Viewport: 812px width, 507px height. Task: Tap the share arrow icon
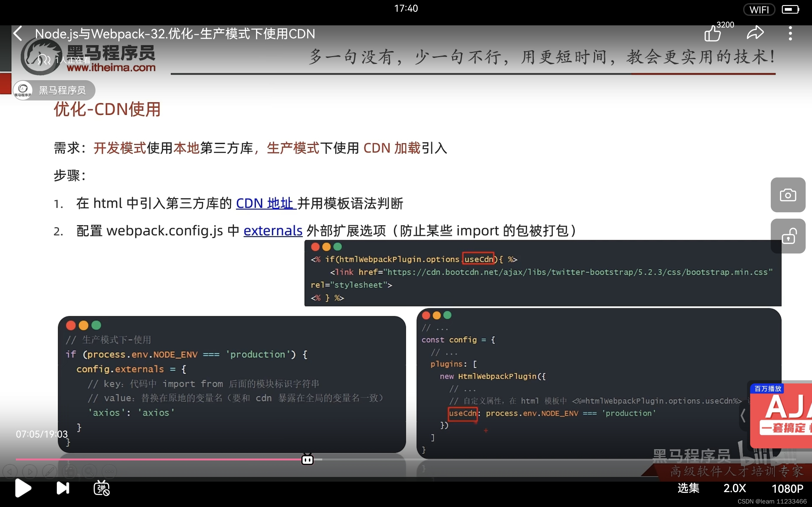(756, 33)
